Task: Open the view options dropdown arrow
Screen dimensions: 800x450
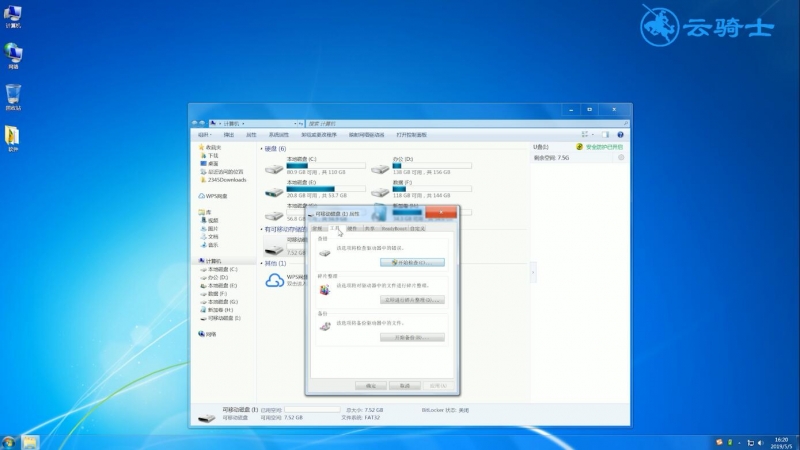Action: click(x=593, y=135)
